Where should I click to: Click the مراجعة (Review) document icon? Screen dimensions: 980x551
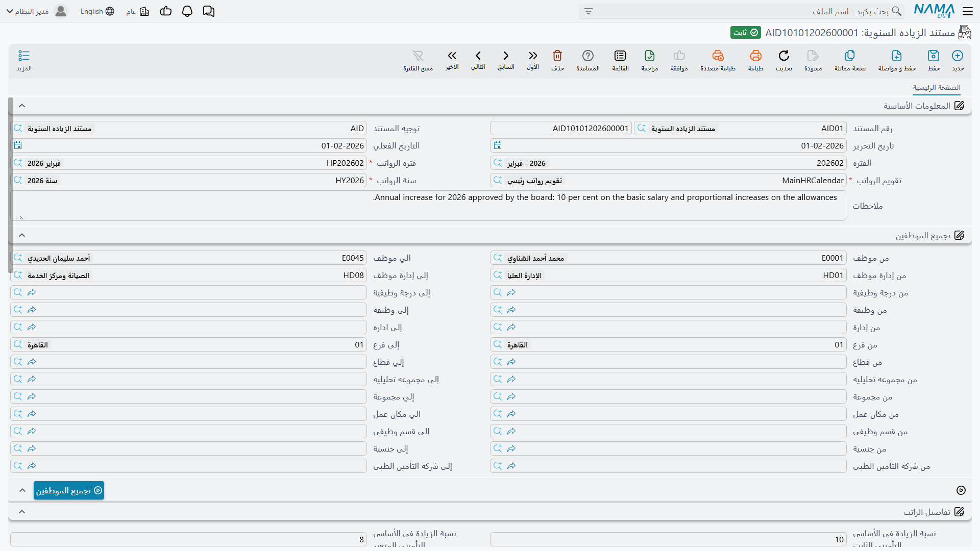[x=650, y=56]
